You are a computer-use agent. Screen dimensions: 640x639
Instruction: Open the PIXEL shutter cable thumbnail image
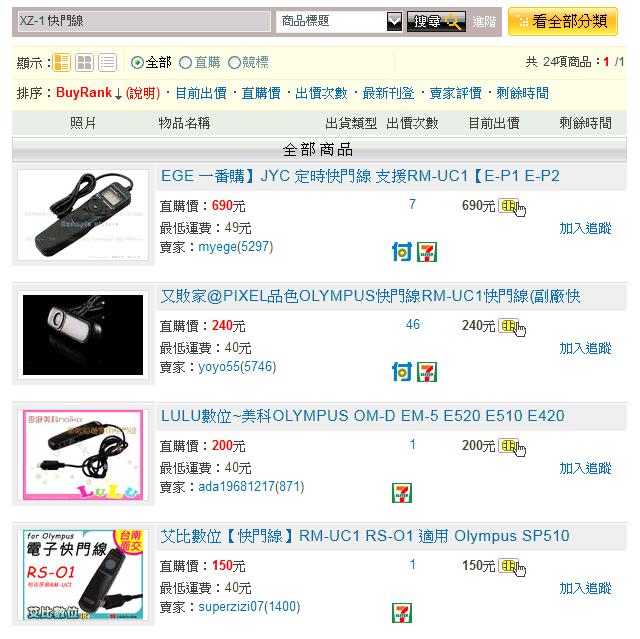[83, 335]
